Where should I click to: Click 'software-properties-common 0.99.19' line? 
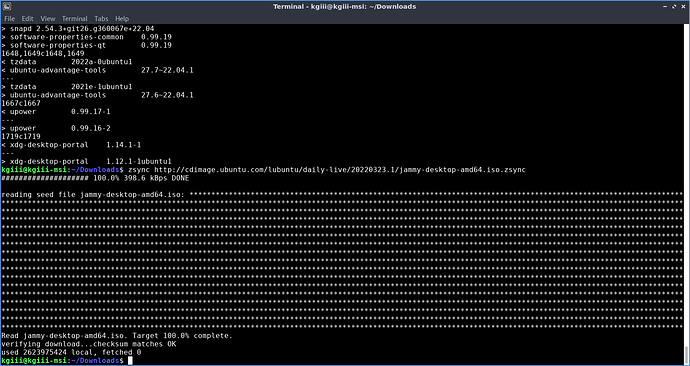click(x=87, y=37)
